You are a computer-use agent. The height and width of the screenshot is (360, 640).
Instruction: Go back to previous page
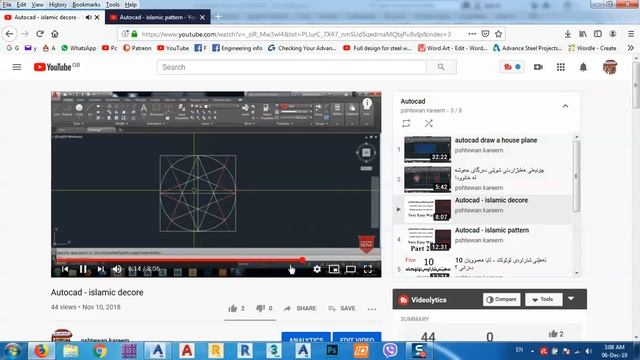10,34
